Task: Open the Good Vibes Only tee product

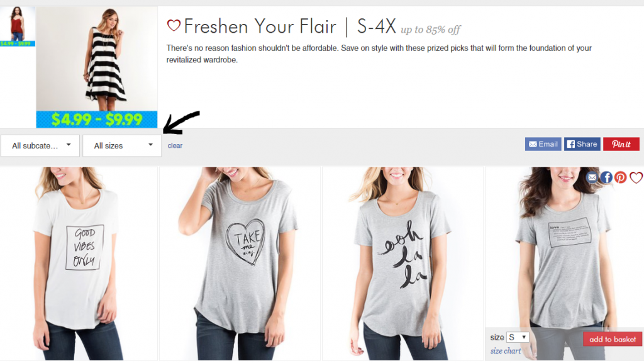Action: click(x=79, y=264)
